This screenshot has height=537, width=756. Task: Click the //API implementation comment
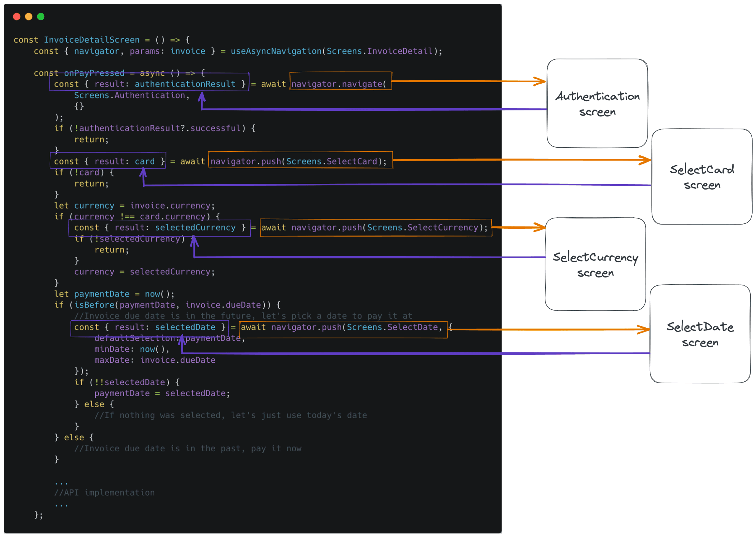tap(104, 492)
